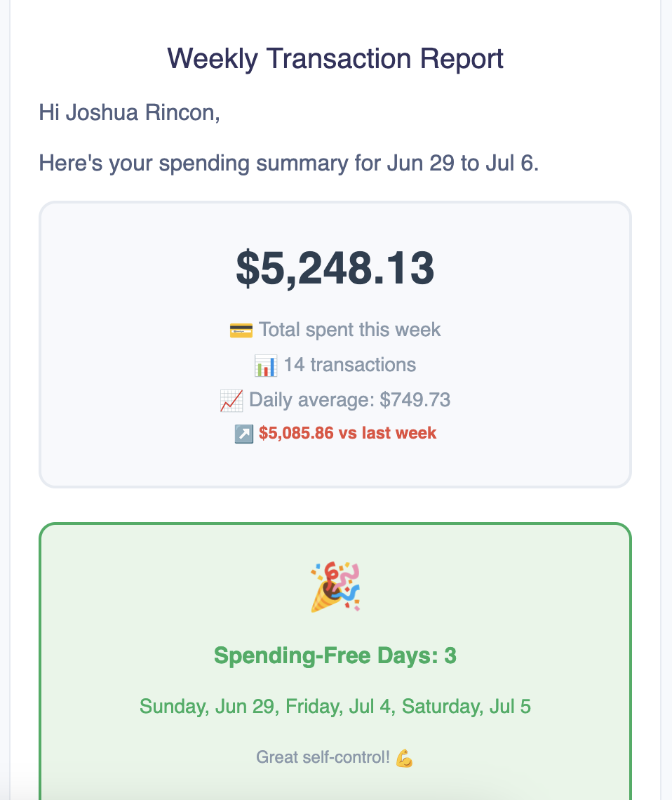The height and width of the screenshot is (800, 672).
Task: Click the credit card icon
Action: click(241, 330)
